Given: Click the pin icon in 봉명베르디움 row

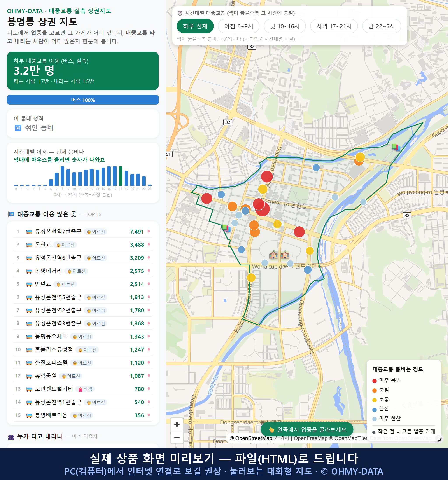Looking at the screenshot, I should 149,415.
